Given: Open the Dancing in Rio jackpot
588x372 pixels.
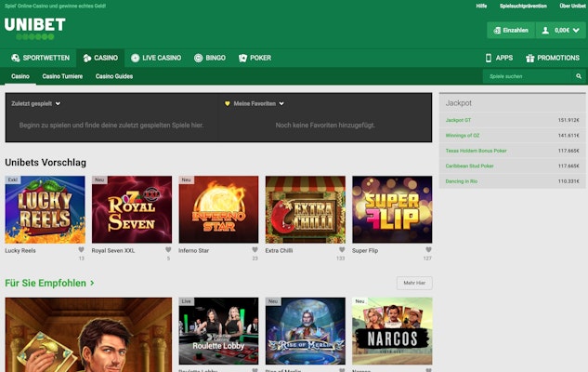Looking at the screenshot, I should point(462,181).
